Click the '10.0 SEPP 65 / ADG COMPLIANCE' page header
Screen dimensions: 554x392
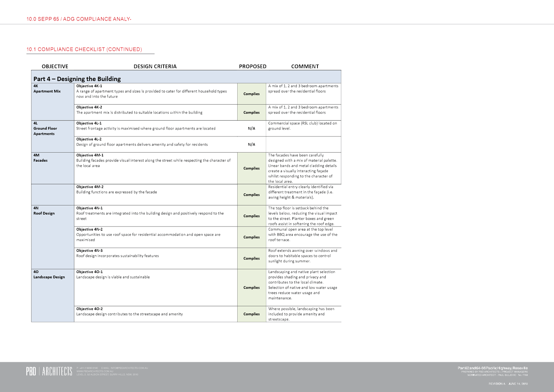point(79,19)
